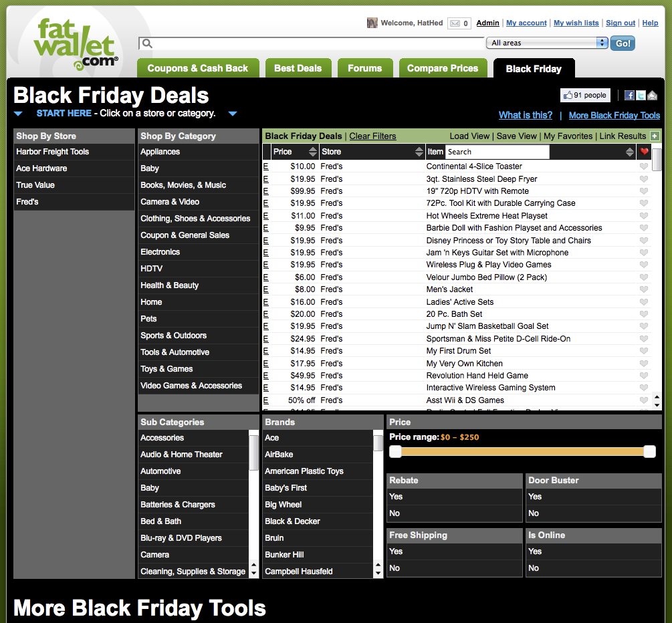The width and height of the screenshot is (672, 623).
Task: Click the deals table vertical scrollbar
Action: coord(657,160)
